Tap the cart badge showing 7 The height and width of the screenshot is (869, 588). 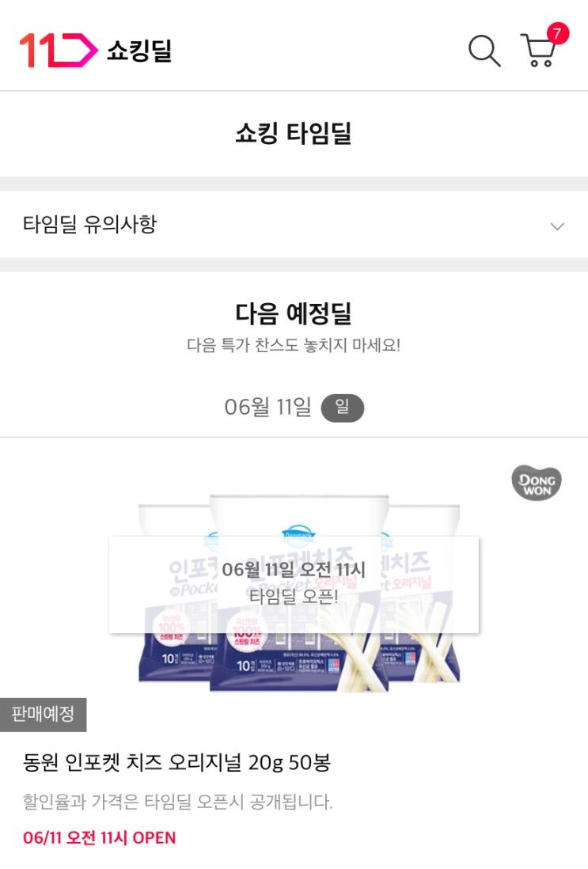pyautogui.click(x=557, y=33)
